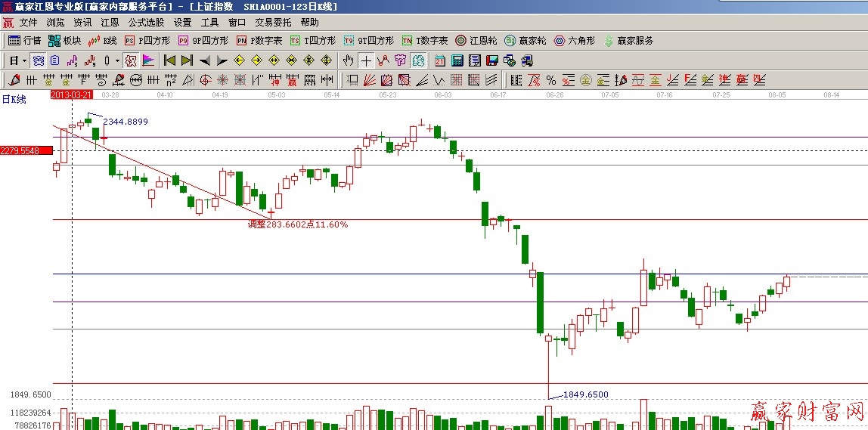Open the 公式选股 menu
Viewport: 868px width, 430px height.
pyautogui.click(x=146, y=23)
